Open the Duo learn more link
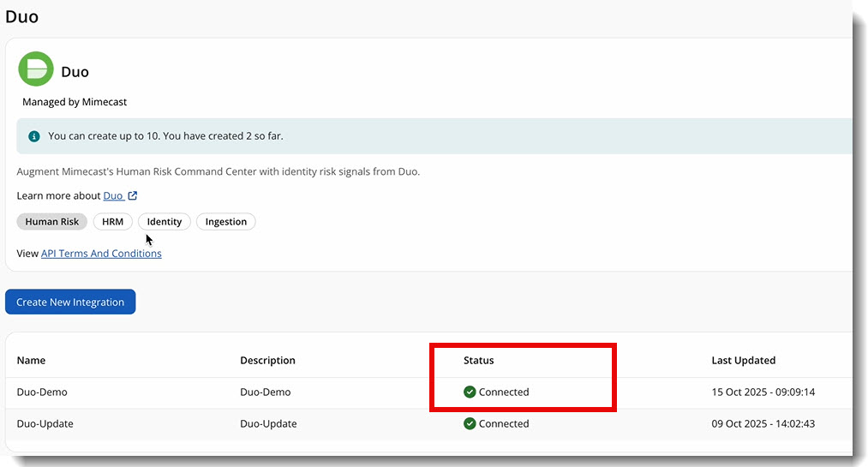This screenshot has width=868, height=467. 113,196
